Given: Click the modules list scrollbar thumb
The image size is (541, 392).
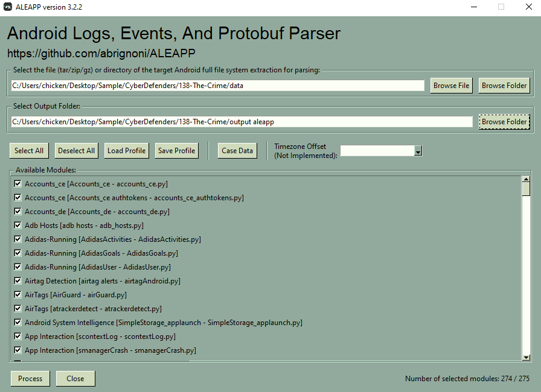Looking at the screenshot, I should (526, 189).
